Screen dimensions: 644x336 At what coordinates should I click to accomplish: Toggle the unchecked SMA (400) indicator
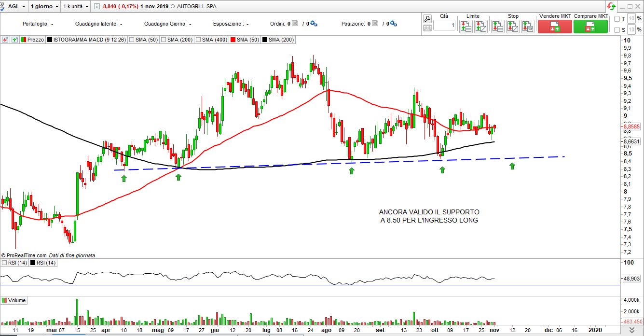coord(198,39)
